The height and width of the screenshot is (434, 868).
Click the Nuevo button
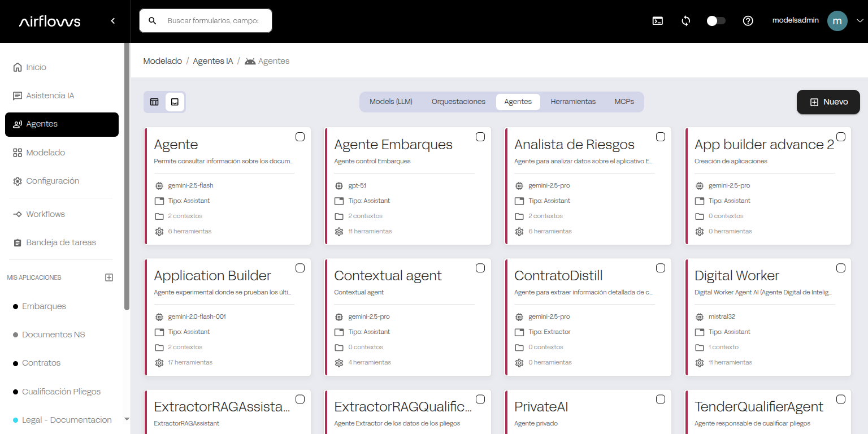point(828,102)
